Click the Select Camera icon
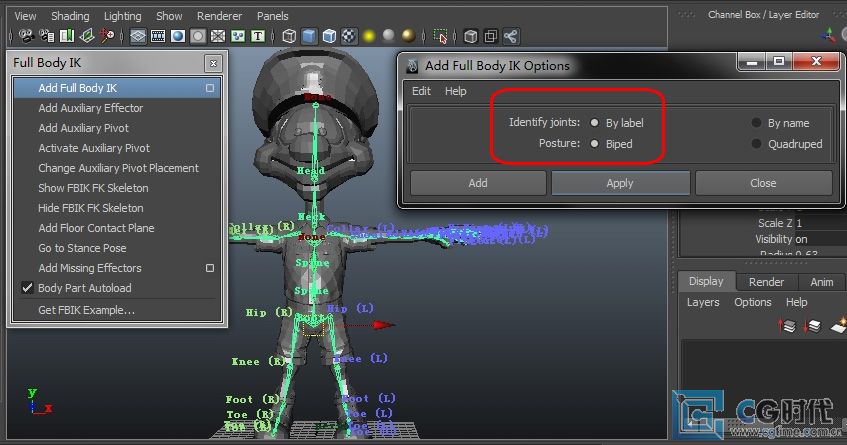Viewport: 847px width, 445px height. (x=26, y=36)
